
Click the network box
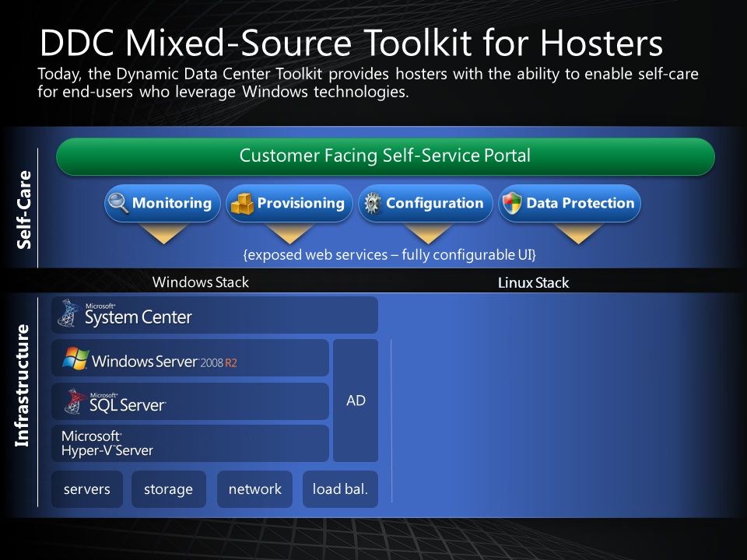[255, 489]
